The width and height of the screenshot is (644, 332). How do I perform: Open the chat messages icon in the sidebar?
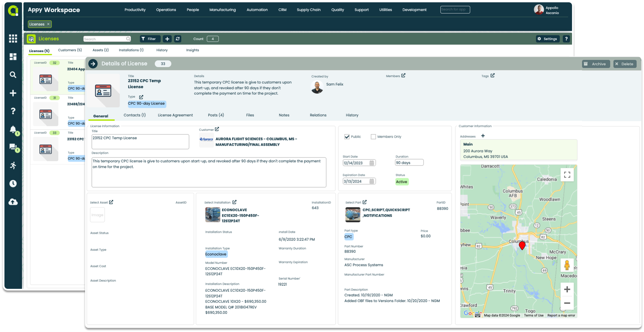13,147
